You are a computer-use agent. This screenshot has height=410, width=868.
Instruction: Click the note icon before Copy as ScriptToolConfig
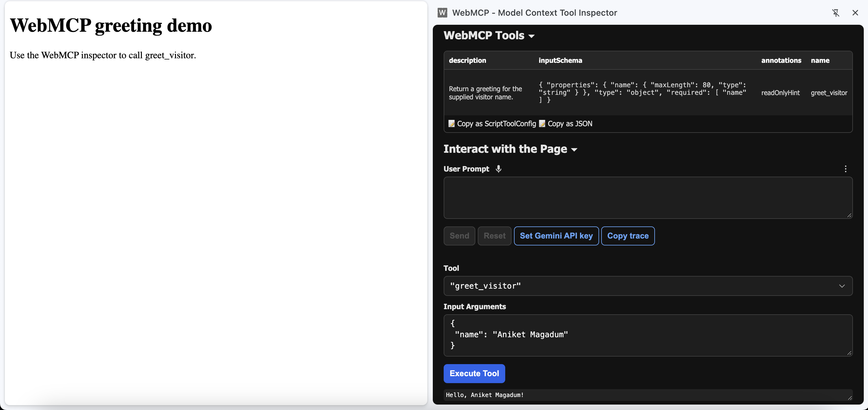pyautogui.click(x=452, y=124)
